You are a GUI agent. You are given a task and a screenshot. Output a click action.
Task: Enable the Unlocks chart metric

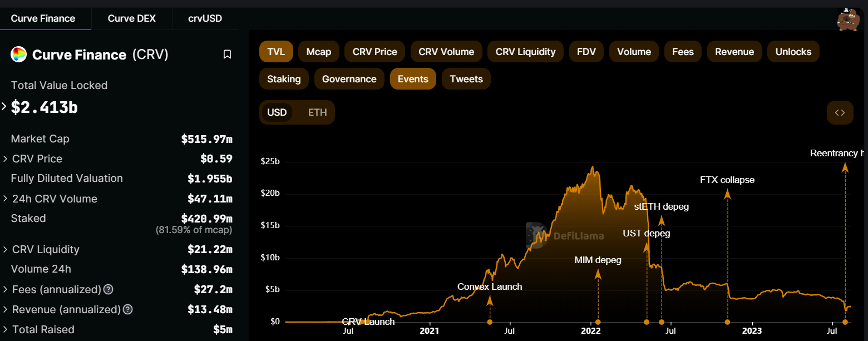click(x=793, y=52)
